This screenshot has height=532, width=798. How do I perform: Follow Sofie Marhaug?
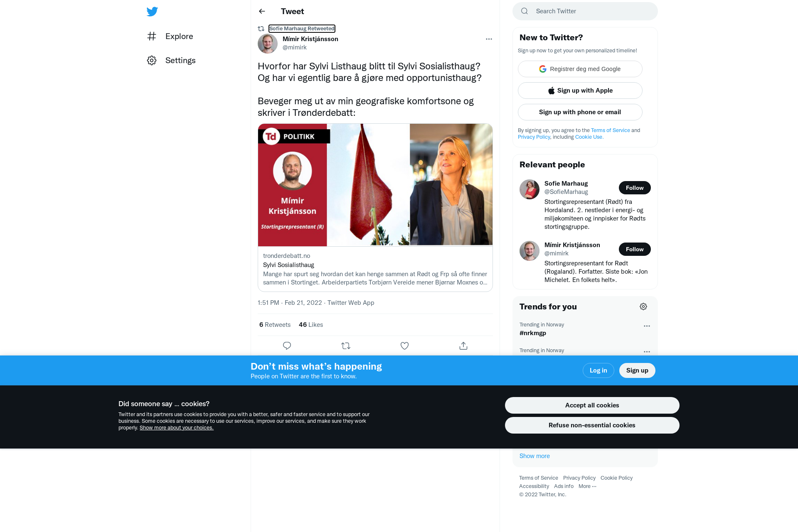(x=635, y=188)
